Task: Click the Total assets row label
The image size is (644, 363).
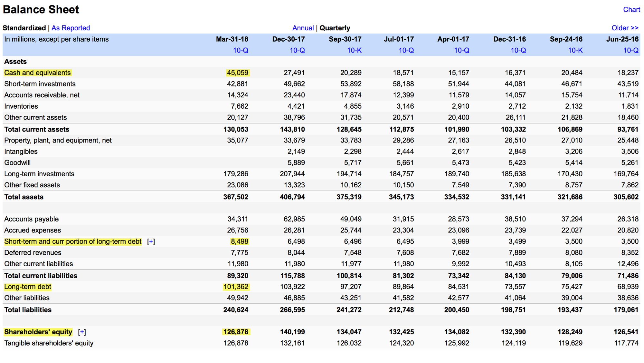Action: point(24,197)
